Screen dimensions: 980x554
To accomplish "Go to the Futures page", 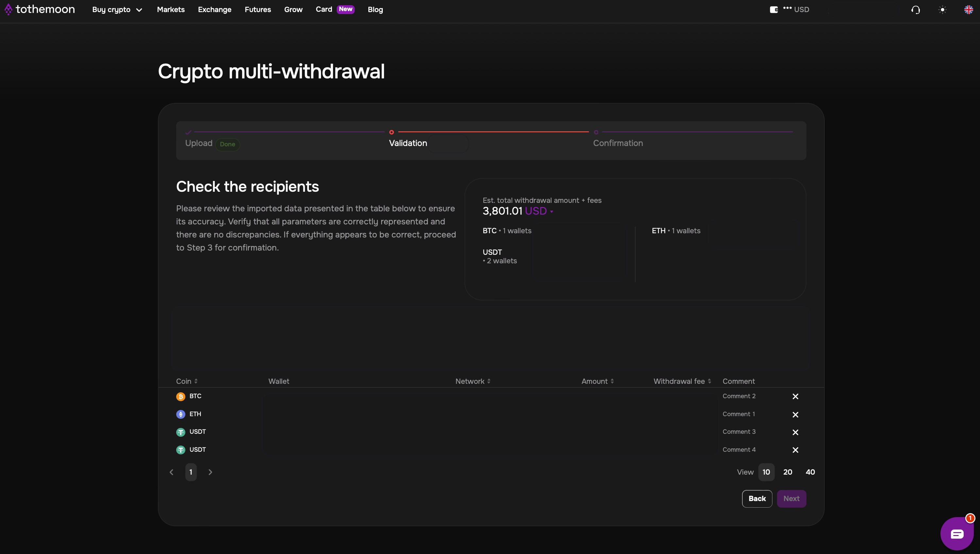I will tap(257, 9).
